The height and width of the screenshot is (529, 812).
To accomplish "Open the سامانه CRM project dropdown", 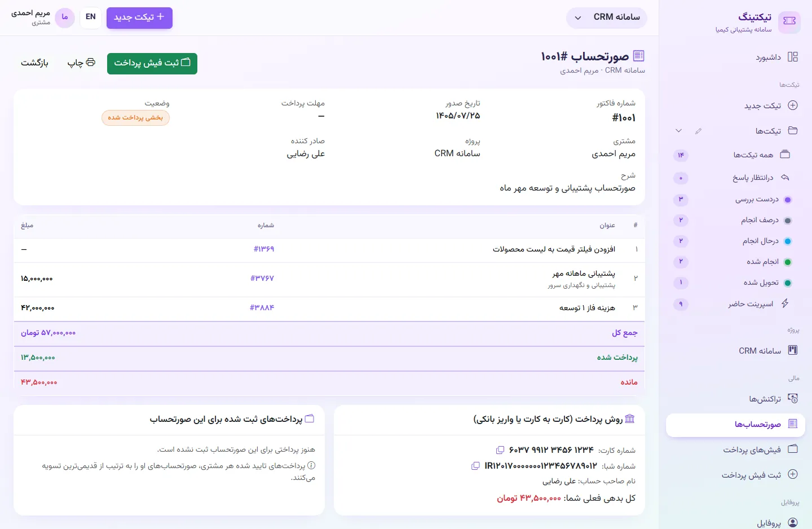I will 607,17.
